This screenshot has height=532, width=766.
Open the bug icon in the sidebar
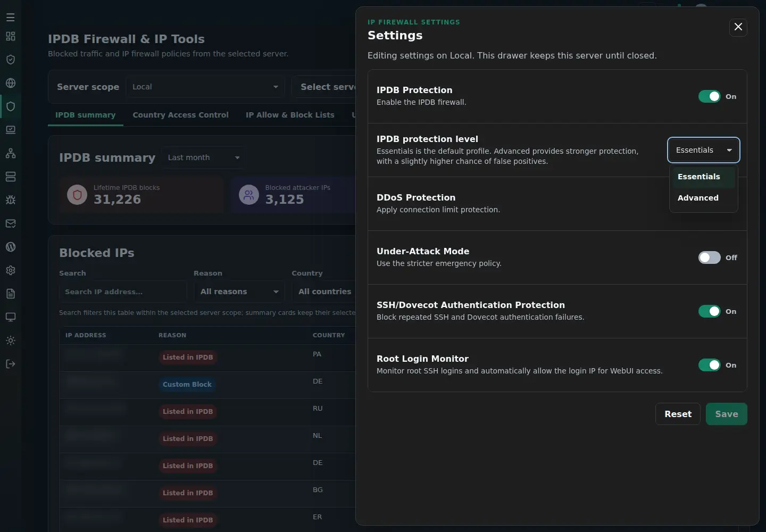(11, 200)
